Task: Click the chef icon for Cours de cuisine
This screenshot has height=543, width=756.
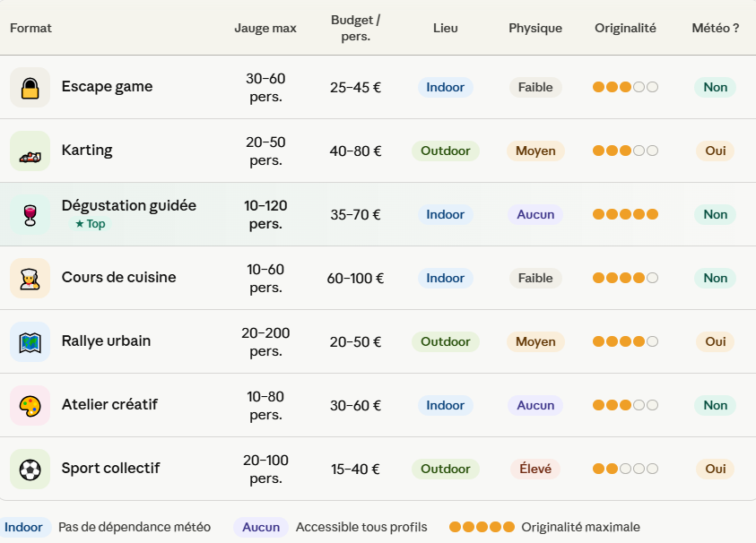Action: [30, 278]
